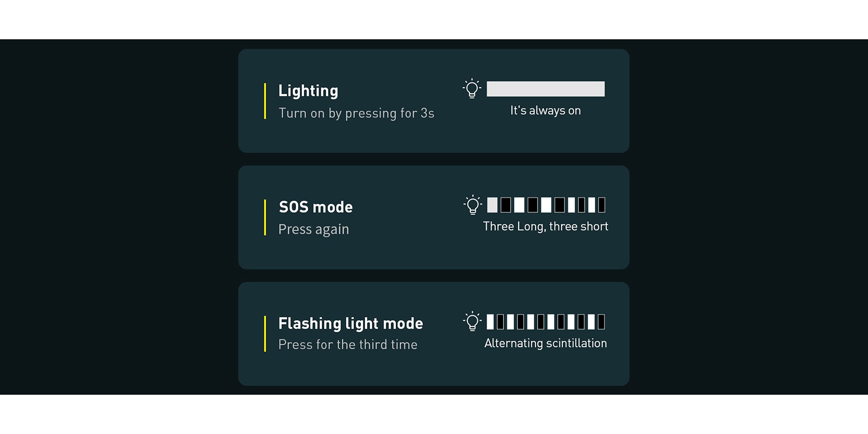Click the yellow accent bar beside Flashing light mode
868x434 pixels.
265,334
